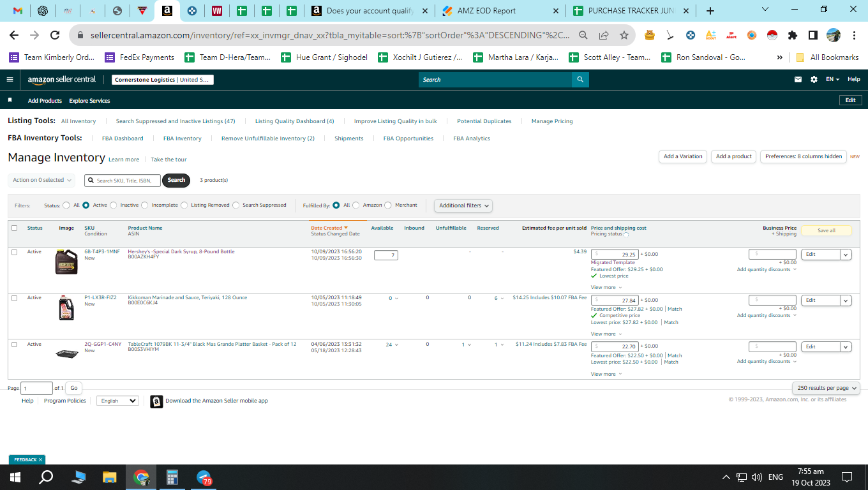Open the Seller Central hamburger menu
Screen dimensions: 868x490
click(10, 80)
